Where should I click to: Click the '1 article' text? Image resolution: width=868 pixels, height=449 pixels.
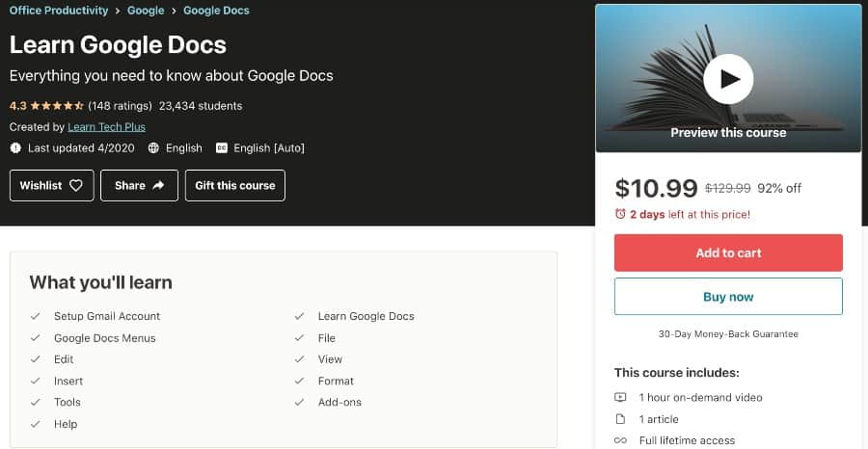pyautogui.click(x=659, y=419)
